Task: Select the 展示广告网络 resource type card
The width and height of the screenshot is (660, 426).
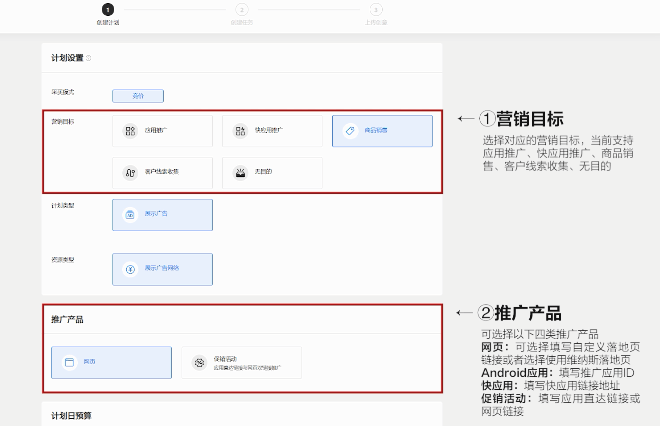Action: click(162, 269)
